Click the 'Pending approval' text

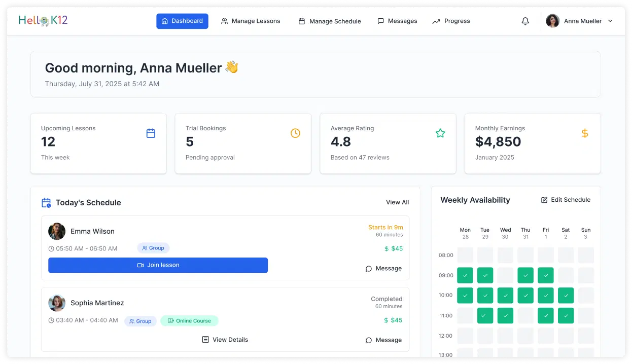(210, 158)
